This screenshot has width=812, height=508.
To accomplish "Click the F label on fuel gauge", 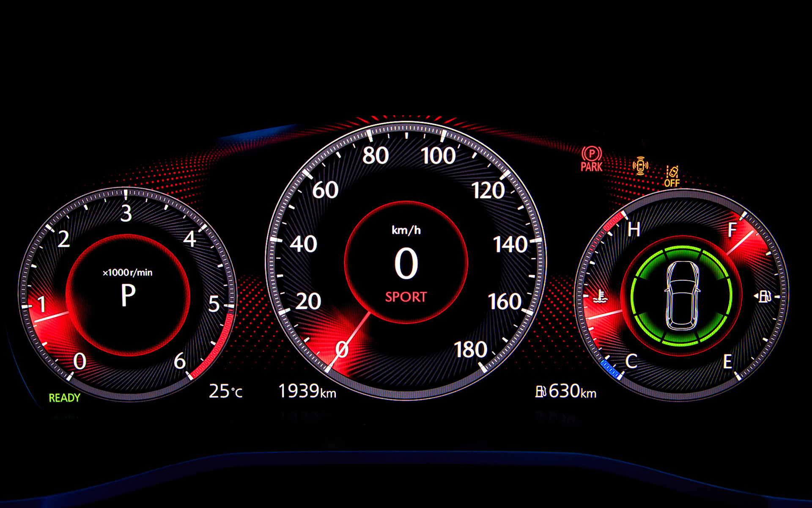I will (732, 230).
